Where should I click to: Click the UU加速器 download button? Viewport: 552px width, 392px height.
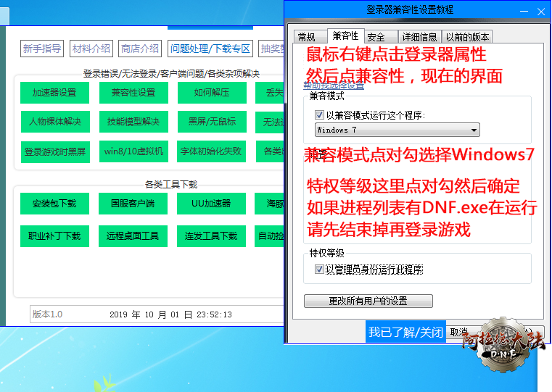point(212,204)
